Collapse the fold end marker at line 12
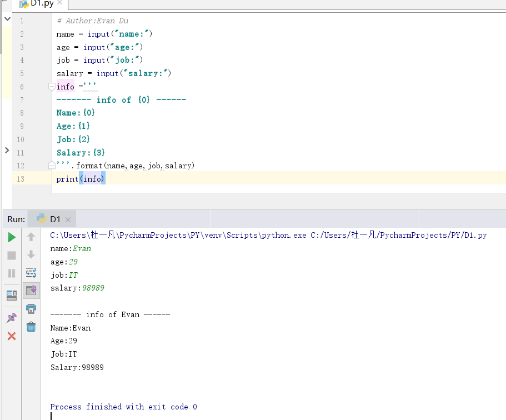 coord(52,165)
